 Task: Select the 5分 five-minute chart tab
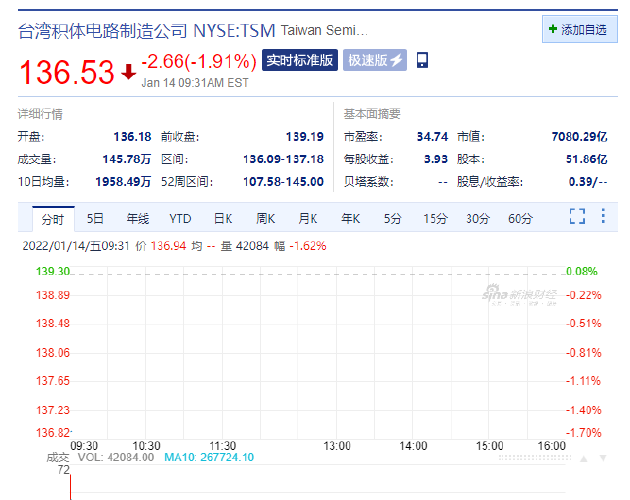[x=393, y=219]
